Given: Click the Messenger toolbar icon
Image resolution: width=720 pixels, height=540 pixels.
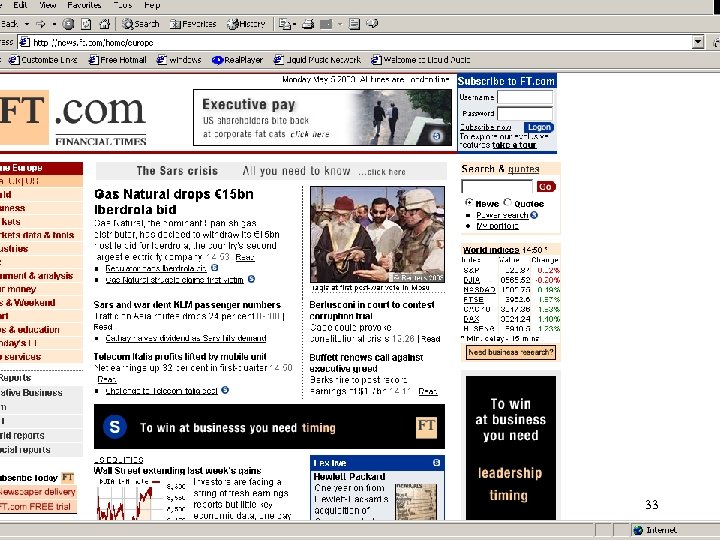Looking at the screenshot, I should coord(372,24).
